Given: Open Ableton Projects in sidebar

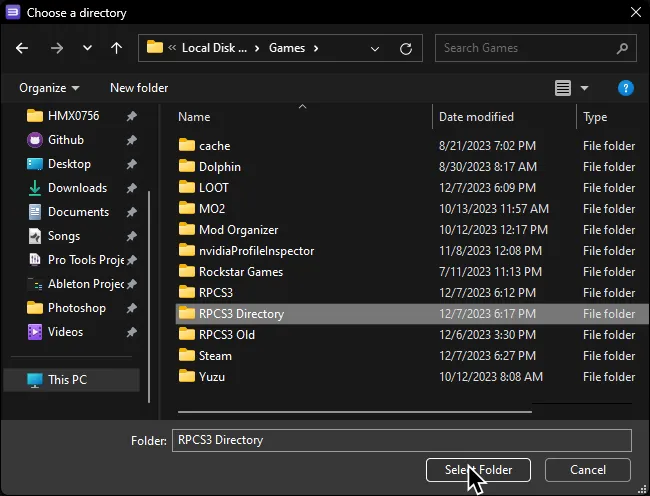Looking at the screenshot, I should (x=85, y=284).
